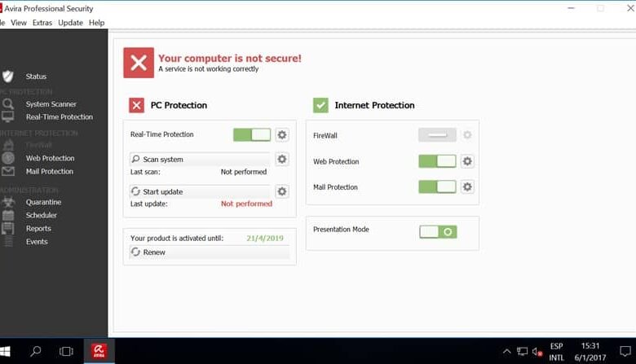Open the Update menu
Viewport: 636px width, 364px height.
(71, 23)
